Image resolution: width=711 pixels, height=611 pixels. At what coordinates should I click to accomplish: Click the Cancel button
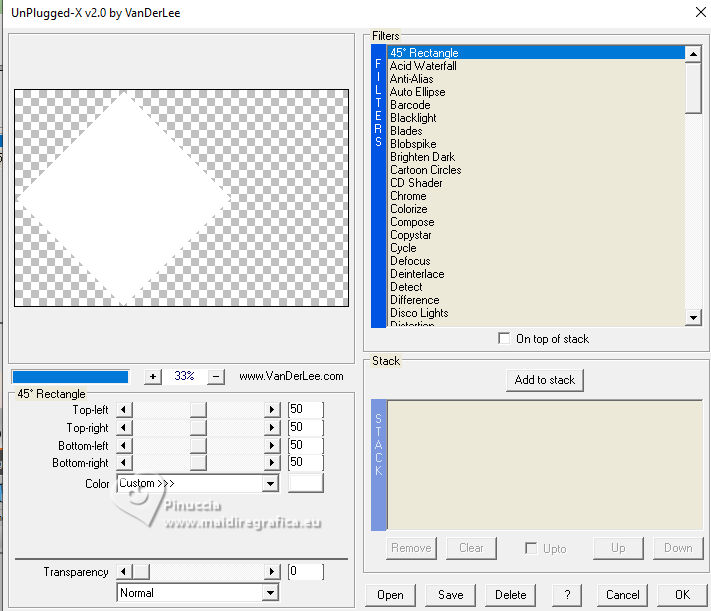coord(622,595)
